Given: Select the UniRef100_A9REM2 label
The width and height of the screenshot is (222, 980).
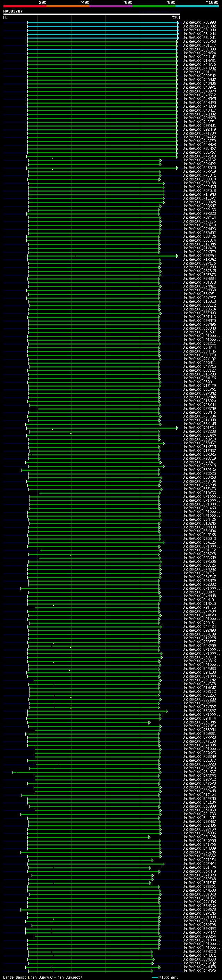Looking at the screenshot, I should [199, 76].
